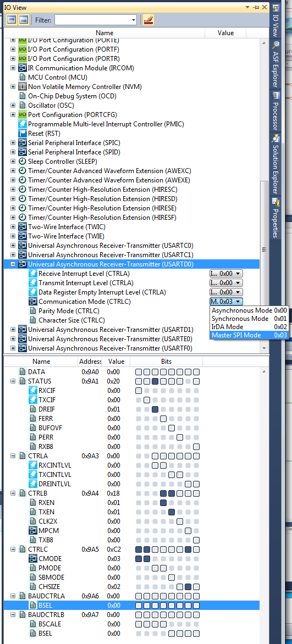292x644 pixels.
Task: Collapse the USARTD0 tree node
Action: [13, 264]
